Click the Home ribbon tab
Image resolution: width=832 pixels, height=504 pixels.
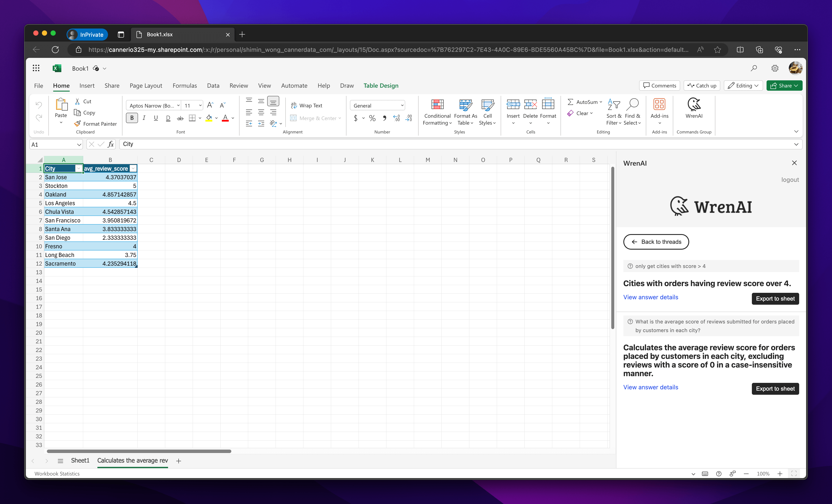coord(60,86)
